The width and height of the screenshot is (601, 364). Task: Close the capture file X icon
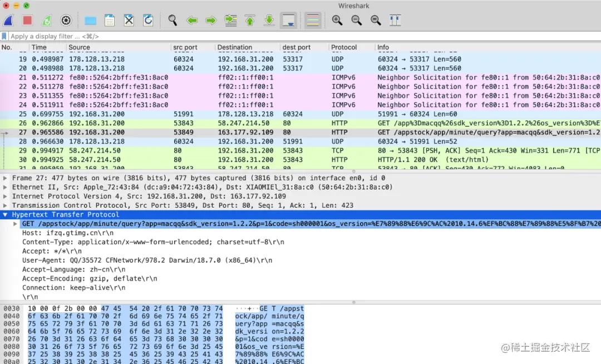129,20
